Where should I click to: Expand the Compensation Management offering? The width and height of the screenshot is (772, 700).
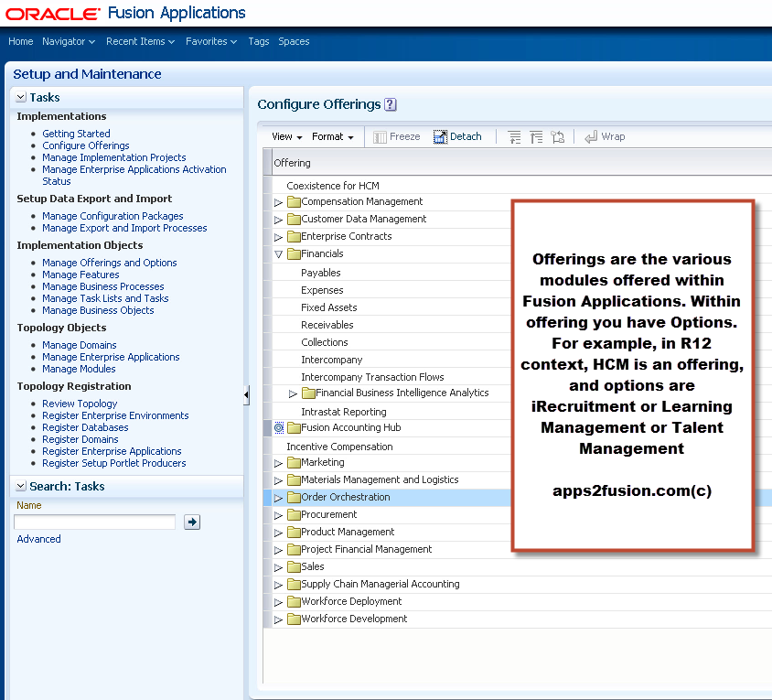278,202
